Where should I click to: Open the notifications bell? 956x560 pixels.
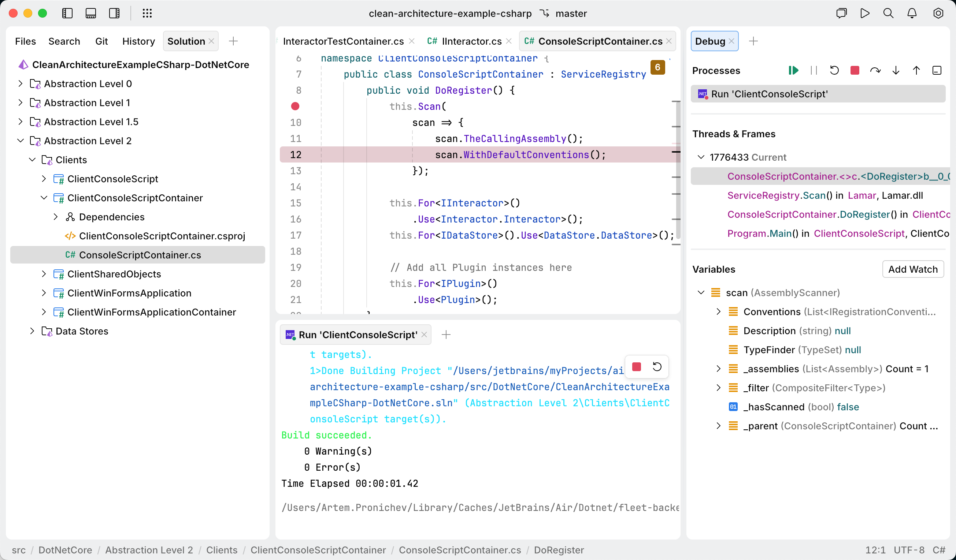(912, 13)
